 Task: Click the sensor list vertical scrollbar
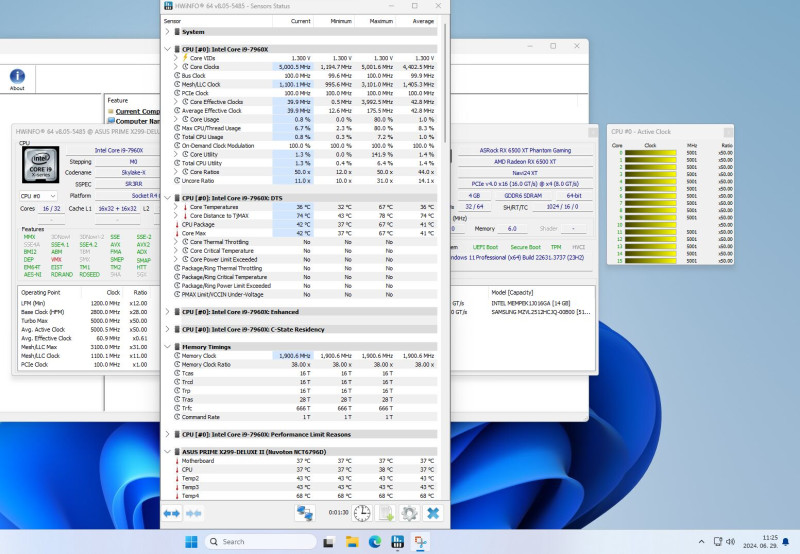click(445, 83)
